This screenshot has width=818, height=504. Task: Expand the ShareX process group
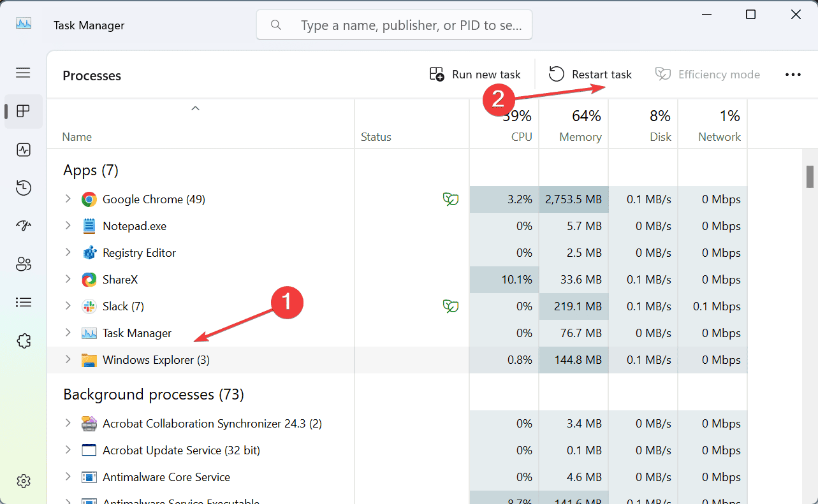pyautogui.click(x=68, y=280)
